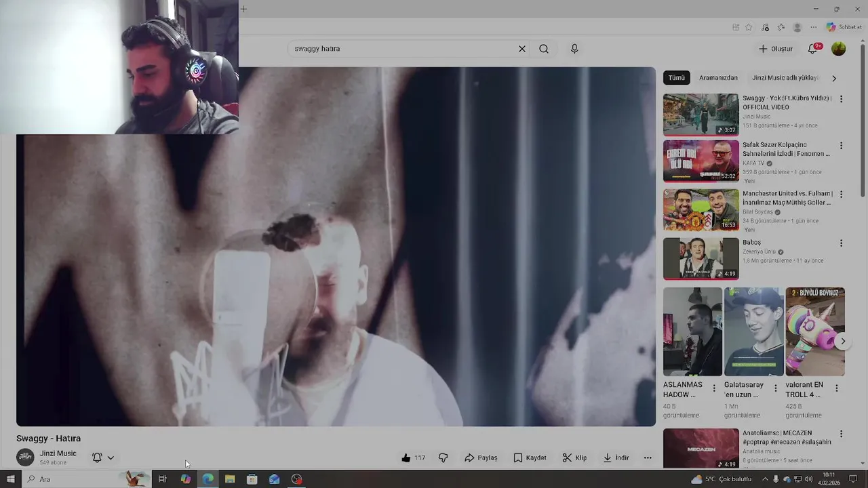Viewport: 868px width, 488px height.
Task: Open more actions menu below the video
Action: click(x=648, y=457)
